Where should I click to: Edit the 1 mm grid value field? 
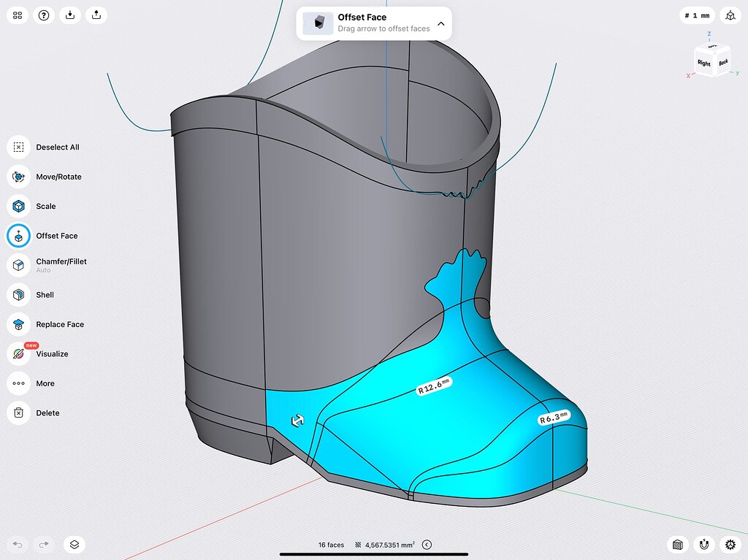point(697,15)
